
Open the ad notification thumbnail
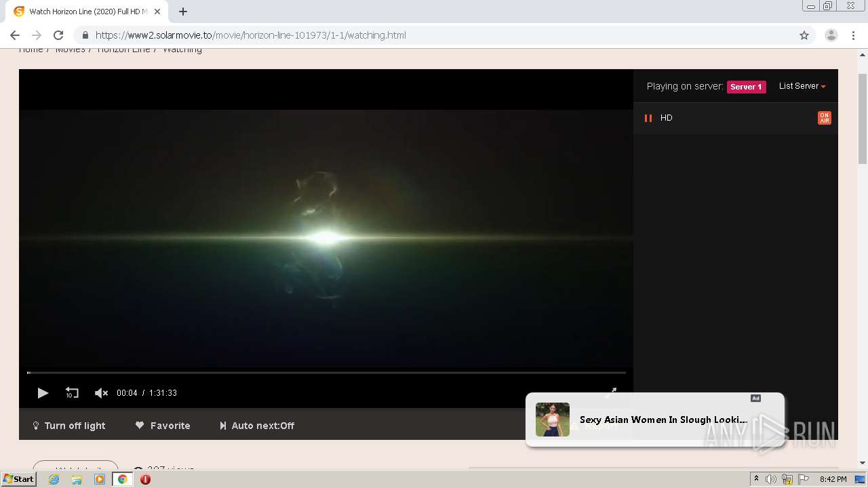point(553,420)
